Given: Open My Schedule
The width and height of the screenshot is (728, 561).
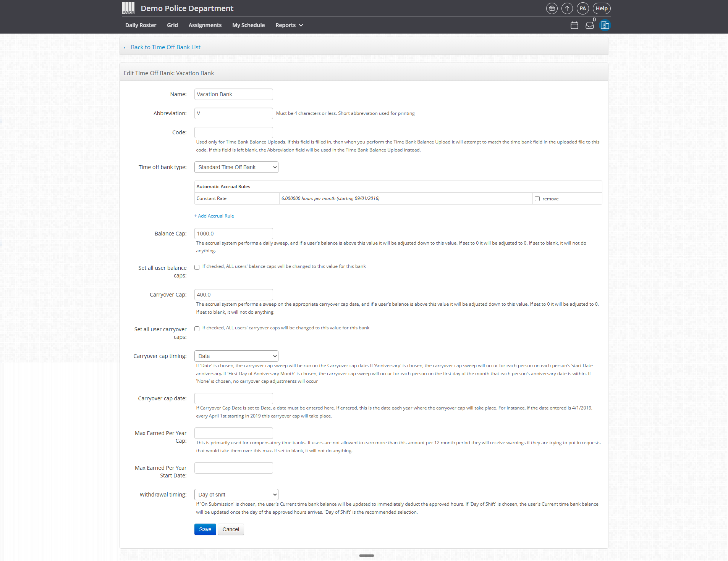Looking at the screenshot, I should click(x=249, y=25).
